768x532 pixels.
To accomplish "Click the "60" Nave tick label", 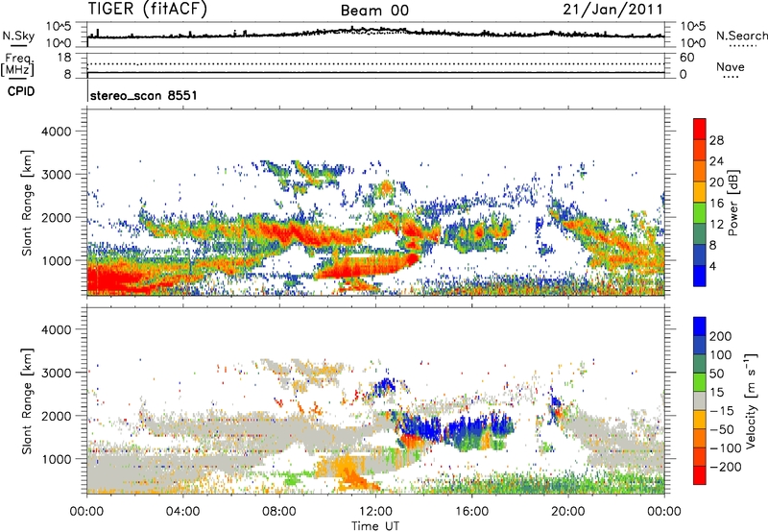I will coord(686,58).
